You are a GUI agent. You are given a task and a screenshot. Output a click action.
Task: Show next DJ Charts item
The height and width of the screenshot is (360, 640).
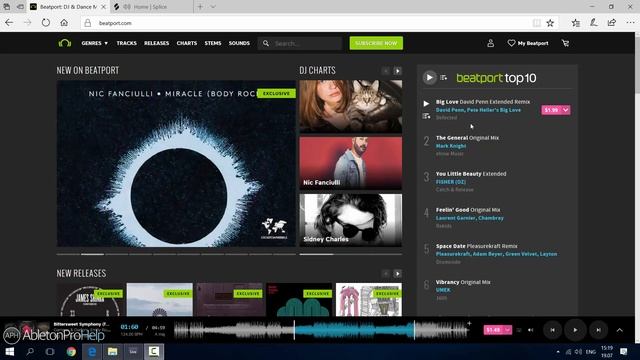(x=398, y=71)
